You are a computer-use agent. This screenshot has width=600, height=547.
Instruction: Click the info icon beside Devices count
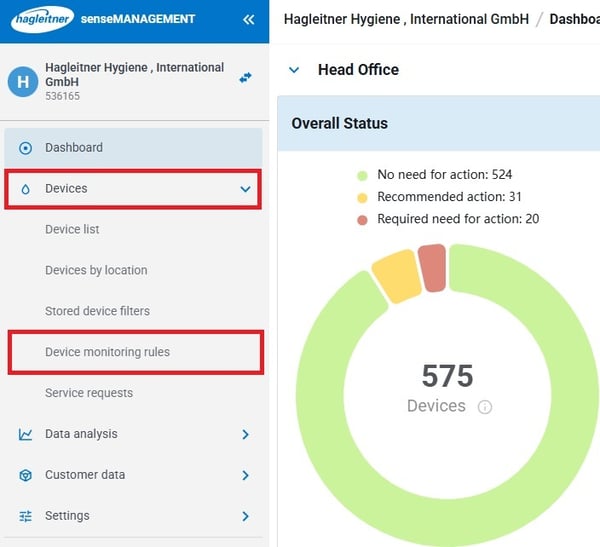click(485, 407)
